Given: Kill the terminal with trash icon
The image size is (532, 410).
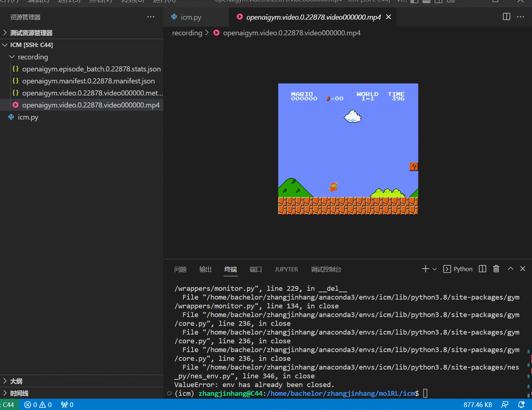Looking at the screenshot, I should pos(496,269).
